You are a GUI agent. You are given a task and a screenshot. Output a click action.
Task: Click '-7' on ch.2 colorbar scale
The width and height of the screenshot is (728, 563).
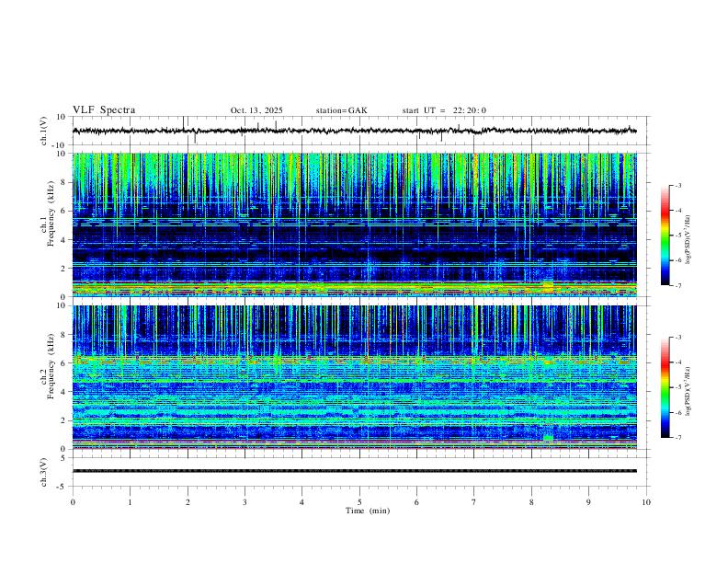[x=678, y=438]
